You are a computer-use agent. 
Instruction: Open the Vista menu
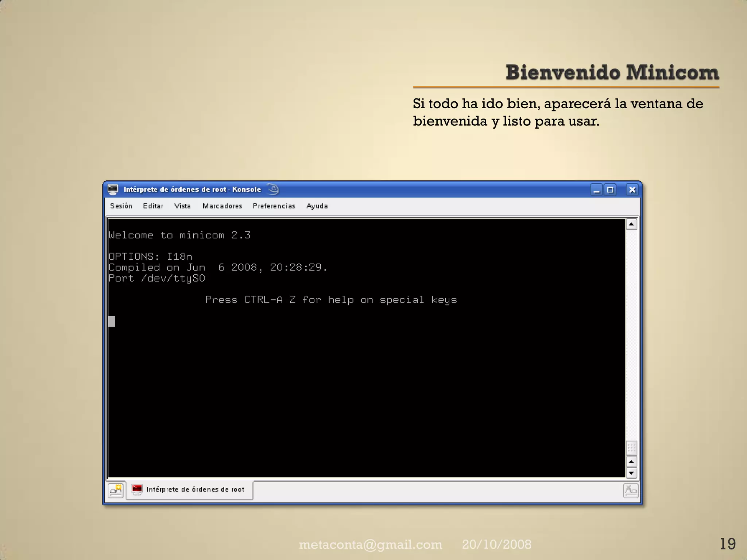coord(182,206)
